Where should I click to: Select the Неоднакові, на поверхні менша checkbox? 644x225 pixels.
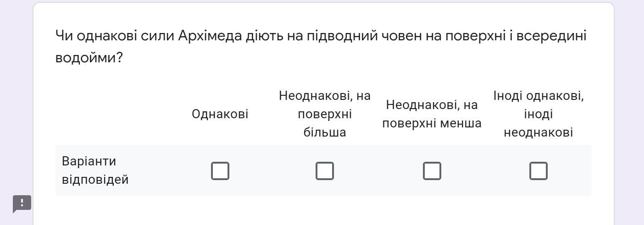(432, 171)
